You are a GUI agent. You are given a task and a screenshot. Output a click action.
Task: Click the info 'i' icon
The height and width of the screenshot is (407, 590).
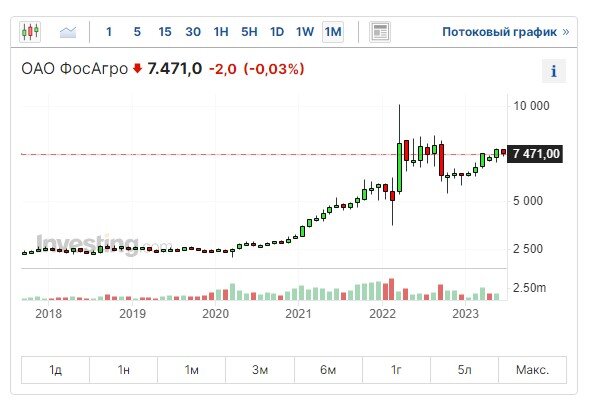pyautogui.click(x=554, y=71)
